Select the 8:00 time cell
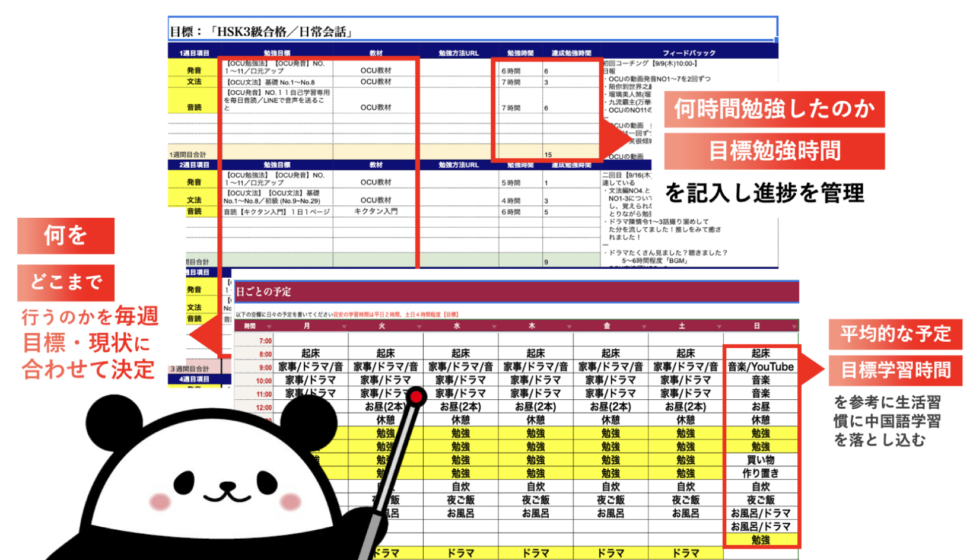973x560 pixels. tap(254, 354)
